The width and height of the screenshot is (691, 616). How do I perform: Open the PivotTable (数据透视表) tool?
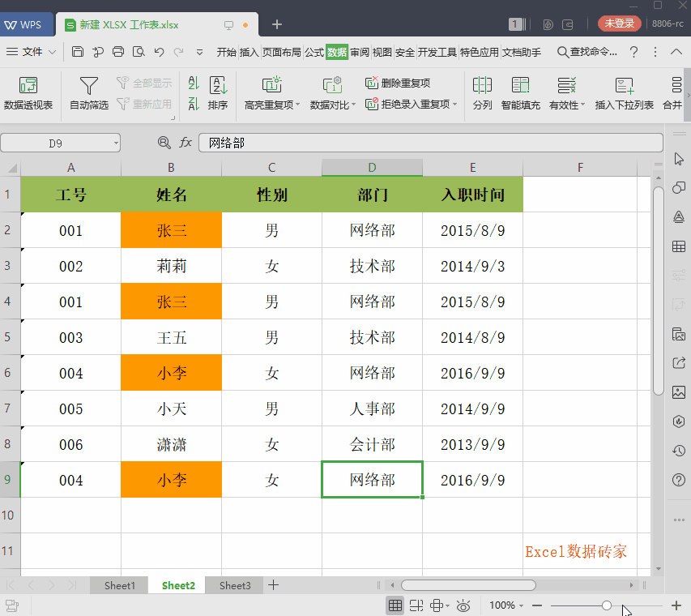click(x=28, y=93)
